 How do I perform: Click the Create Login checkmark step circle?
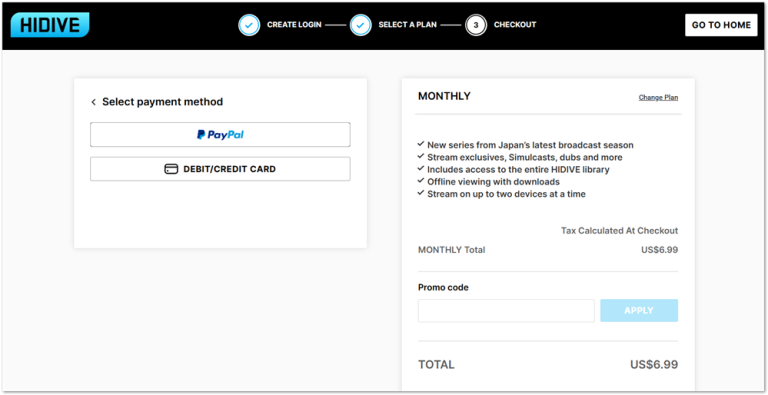click(249, 25)
